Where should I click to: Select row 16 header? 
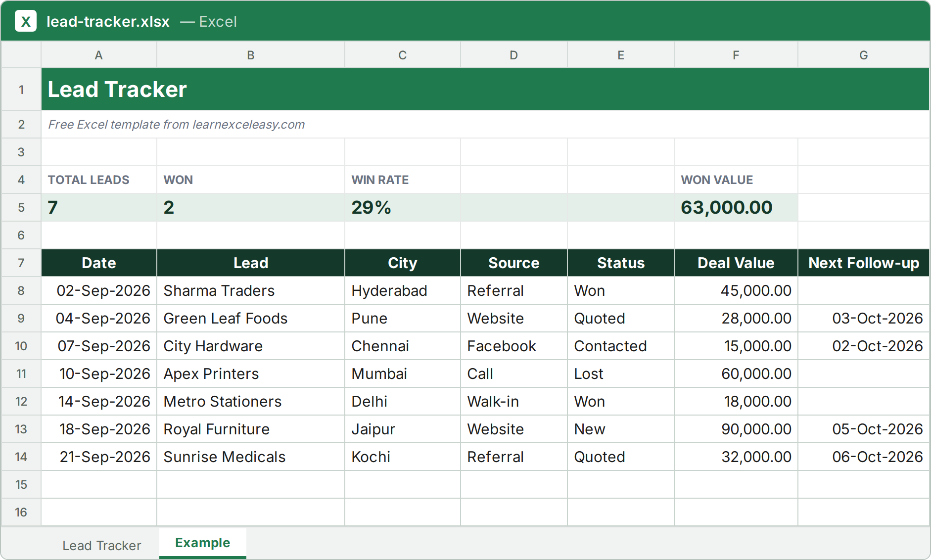point(21,512)
